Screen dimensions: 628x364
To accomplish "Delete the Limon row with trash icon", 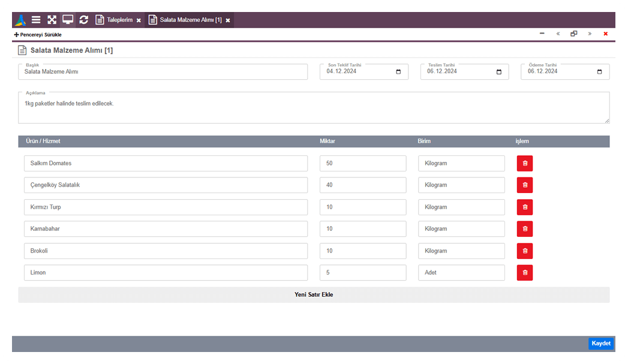I will tap(525, 273).
